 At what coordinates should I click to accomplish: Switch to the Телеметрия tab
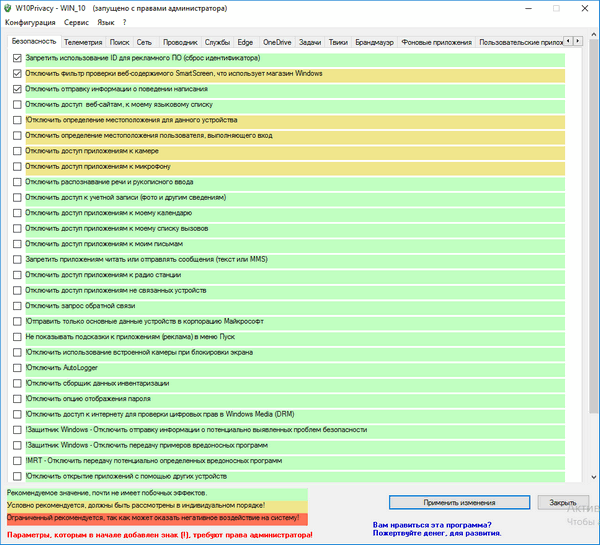point(82,43)
